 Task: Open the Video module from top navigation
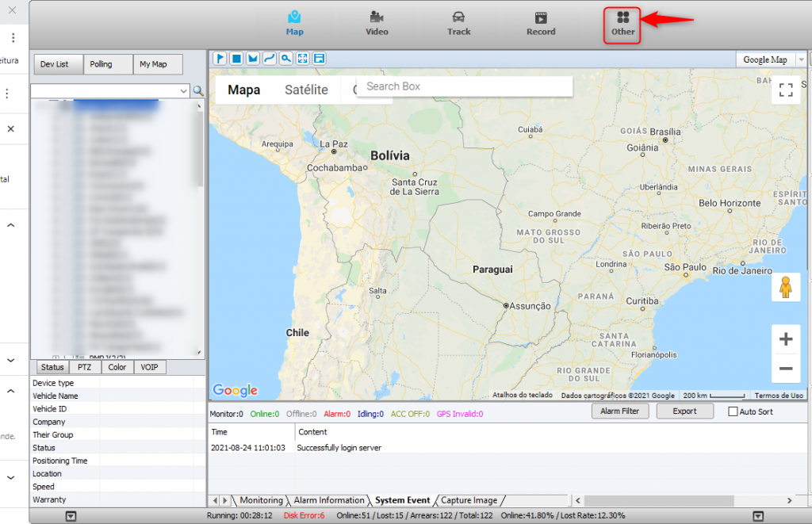[x=377, y=23]
